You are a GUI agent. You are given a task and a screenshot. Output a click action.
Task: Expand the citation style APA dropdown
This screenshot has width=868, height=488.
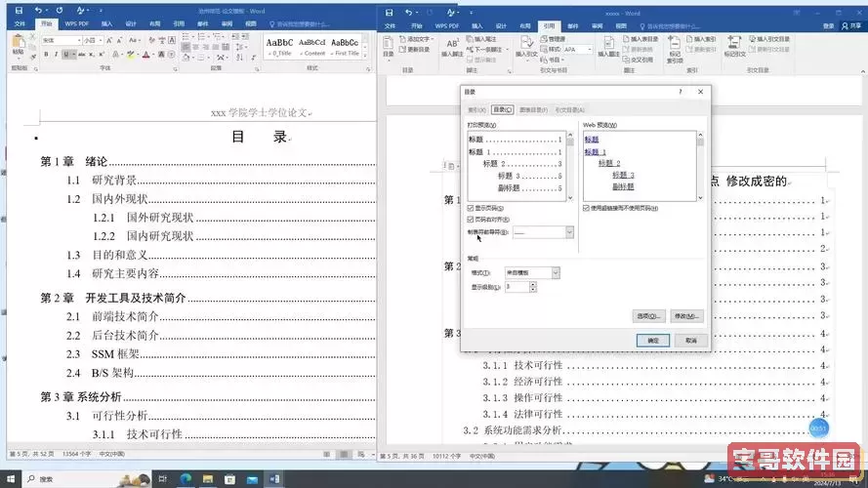pyautogui.click(x=587, y=49)
